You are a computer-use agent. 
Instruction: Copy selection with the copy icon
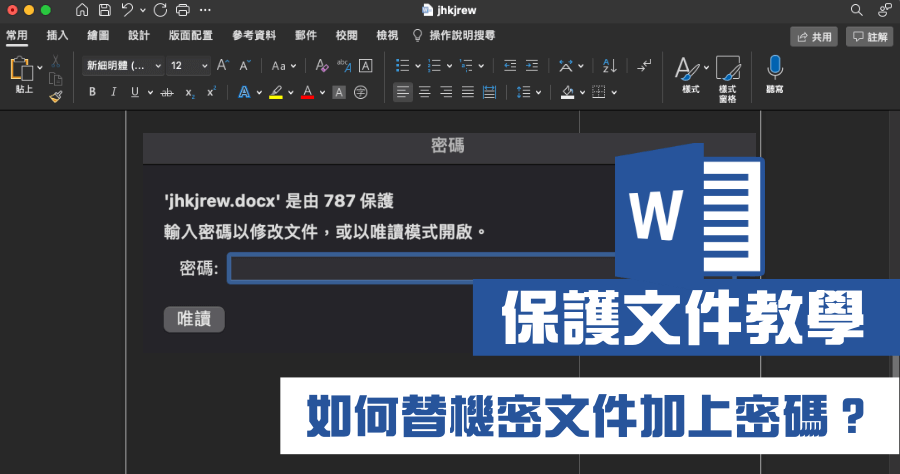(x=56, y=79)
